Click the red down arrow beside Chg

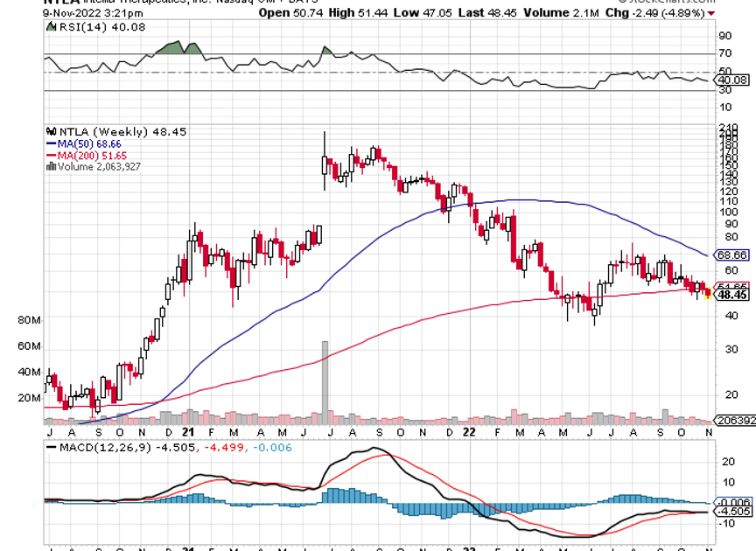click(x=710, y=14)
